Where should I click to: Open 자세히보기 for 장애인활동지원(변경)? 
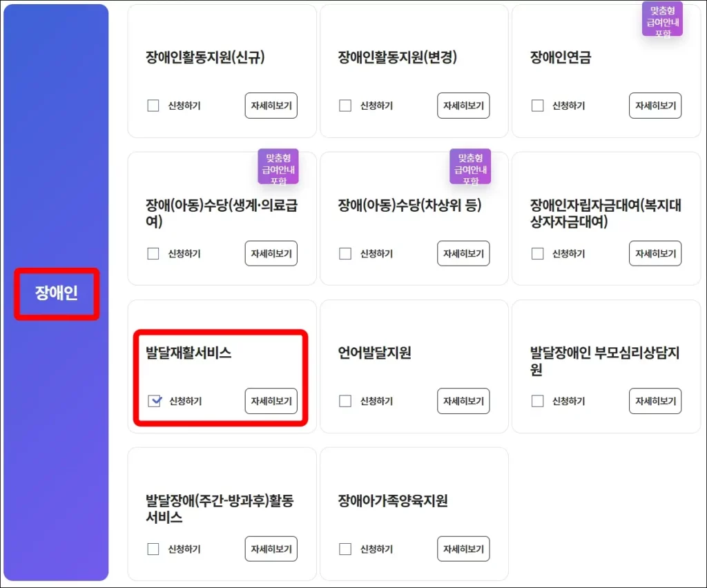[x=463, y=106]
